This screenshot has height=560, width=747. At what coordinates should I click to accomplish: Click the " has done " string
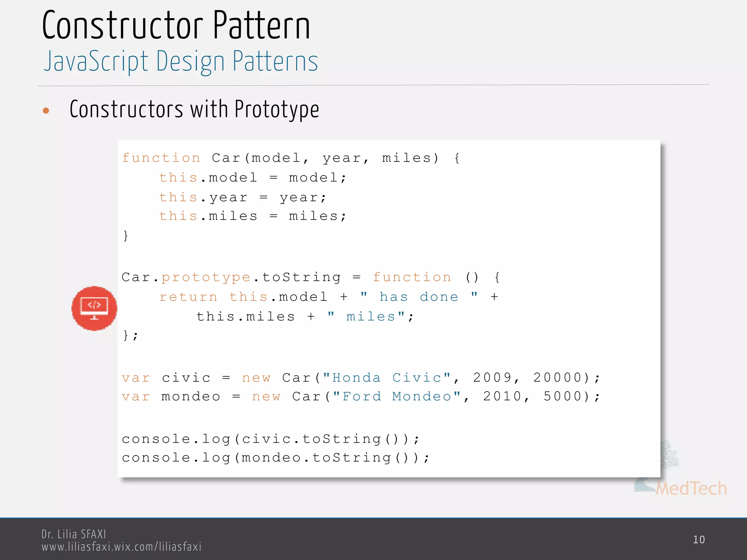click(419, 297)
